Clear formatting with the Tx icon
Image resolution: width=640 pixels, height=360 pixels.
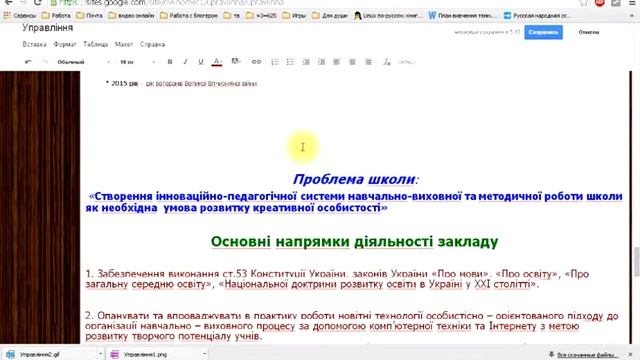click(387, 62)
